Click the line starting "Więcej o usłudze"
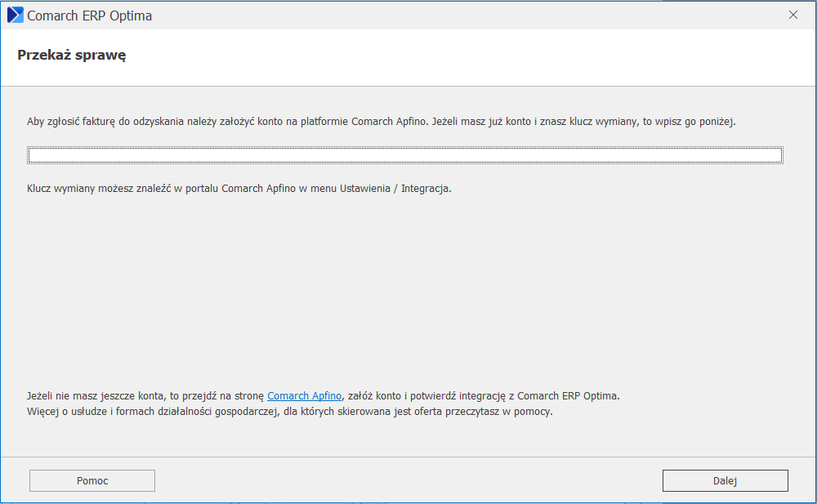 pyautogui.click(x=290, y=412)
